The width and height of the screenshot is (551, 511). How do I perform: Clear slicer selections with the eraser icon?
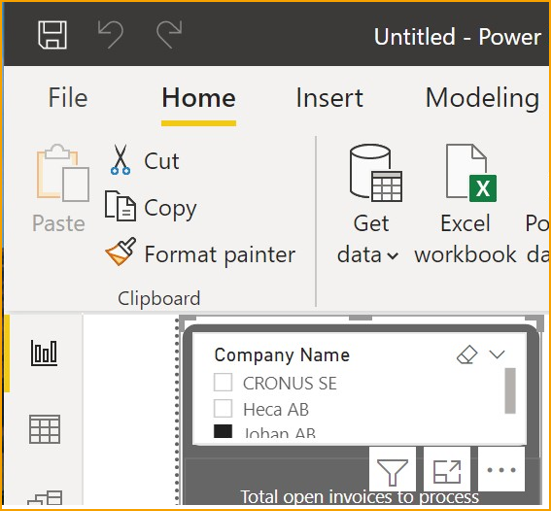[x=467, y=355]
